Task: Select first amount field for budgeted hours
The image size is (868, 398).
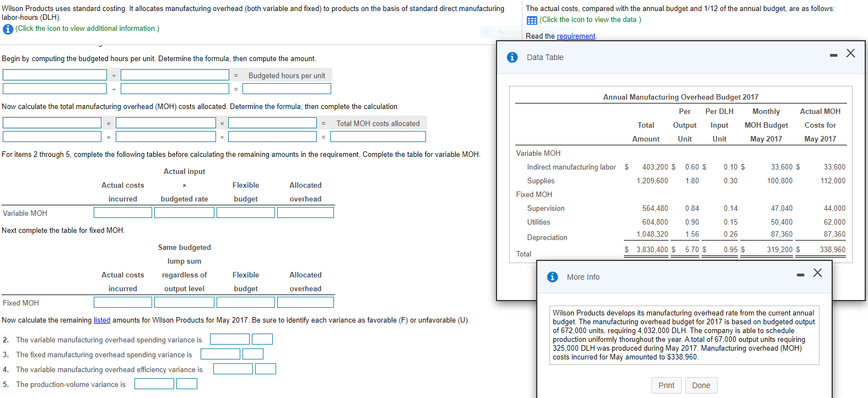Action: tap(55, 89)
